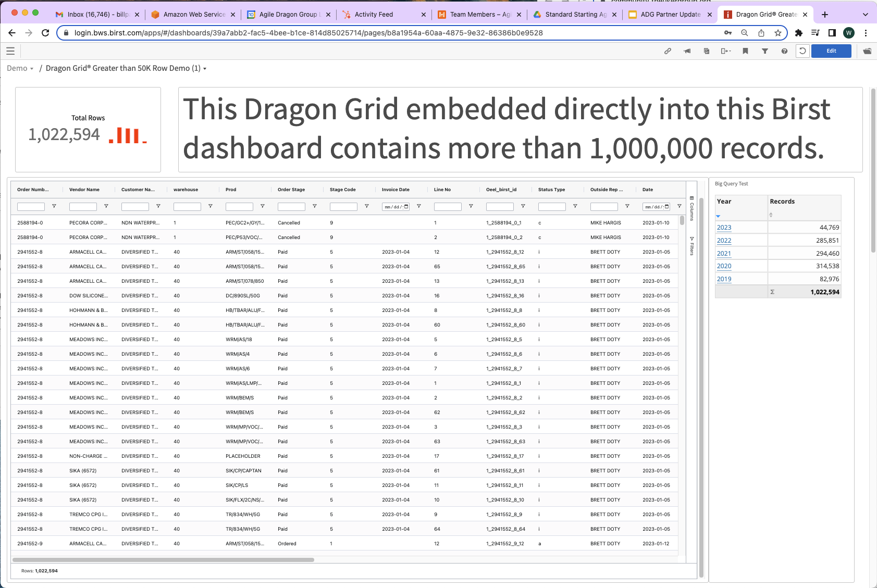Image resolution: width=877 pixels, height=588 pixels.
Task: Toggle the Columns side panel
Action: click(691, 208)
